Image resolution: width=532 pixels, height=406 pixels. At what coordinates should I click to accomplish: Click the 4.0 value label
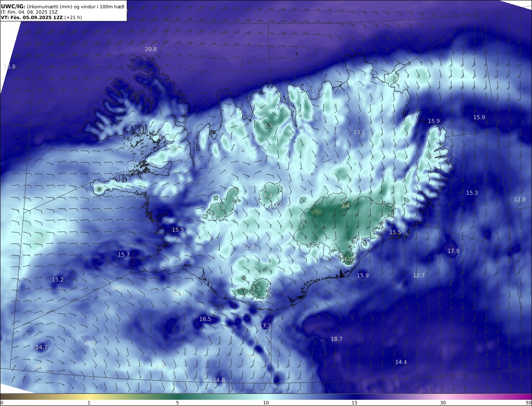[x=348, y=259]
